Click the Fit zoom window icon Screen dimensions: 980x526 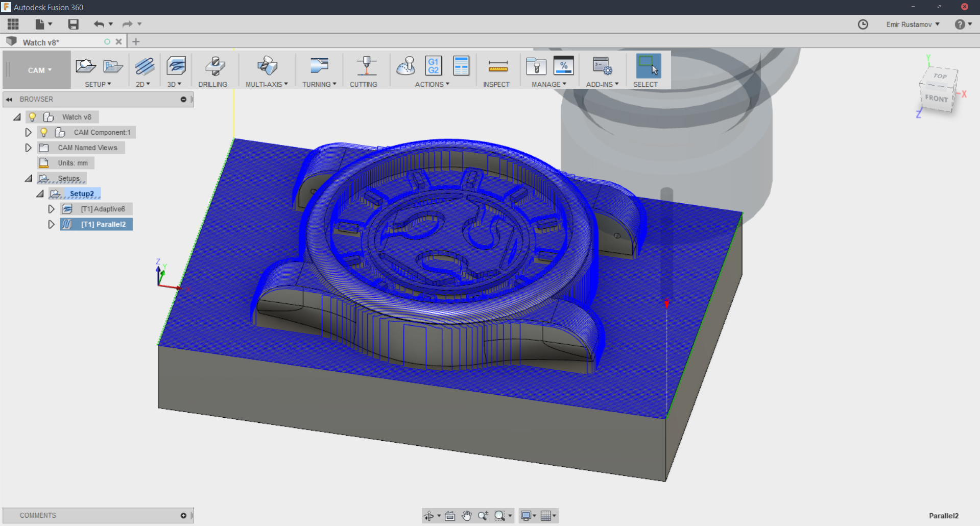pyautogui.click(x=500, y=516)
